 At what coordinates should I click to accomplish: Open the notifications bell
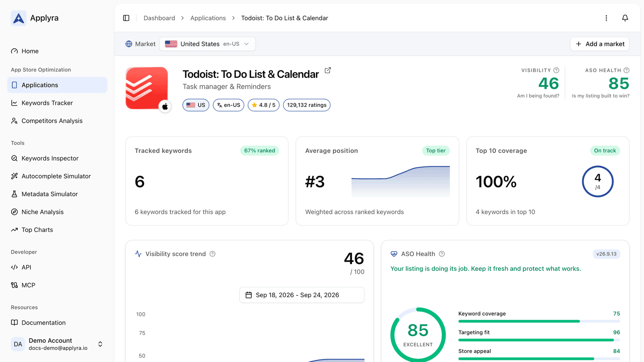[625, 18]
